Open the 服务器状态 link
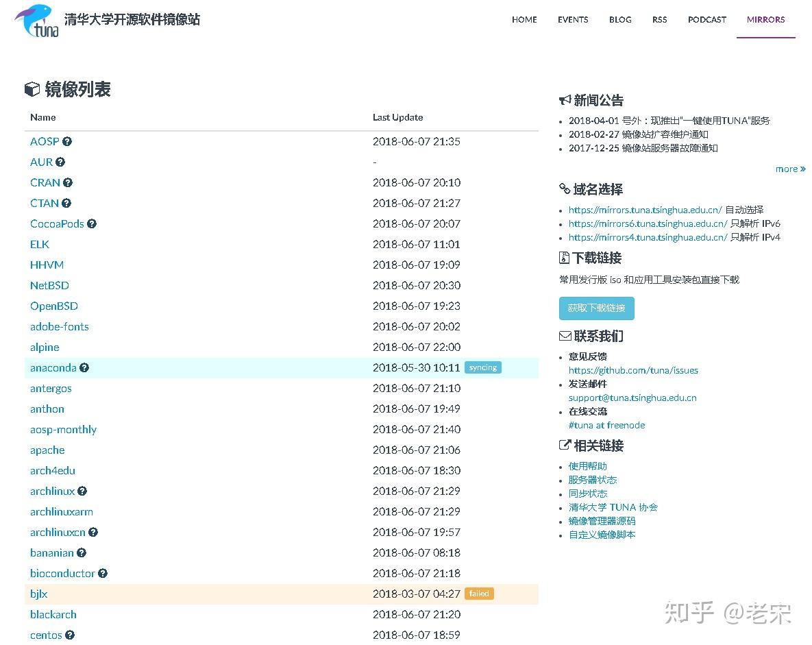Screen dimensions: 812x645 click(593, 480)
